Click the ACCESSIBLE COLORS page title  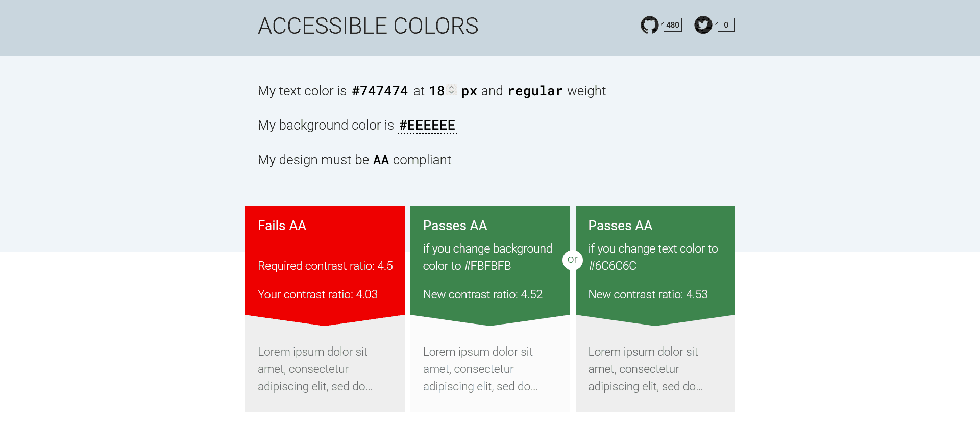[x=368, y=26]
